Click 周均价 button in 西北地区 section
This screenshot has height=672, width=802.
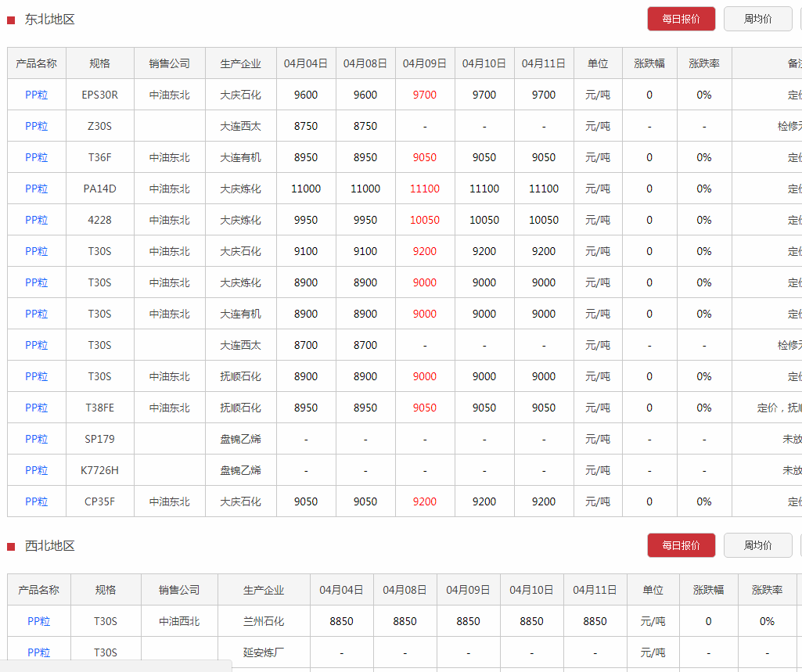click(757, 545)
